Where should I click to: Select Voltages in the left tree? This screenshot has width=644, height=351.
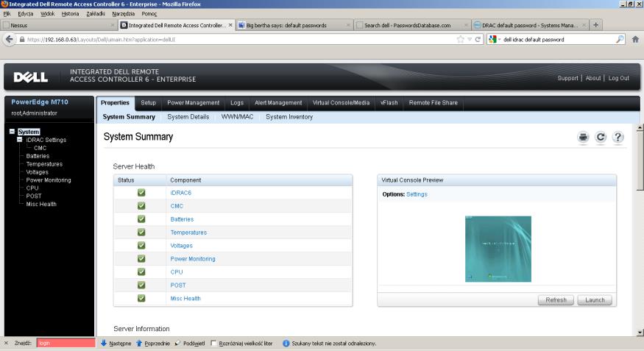point(38,172)
